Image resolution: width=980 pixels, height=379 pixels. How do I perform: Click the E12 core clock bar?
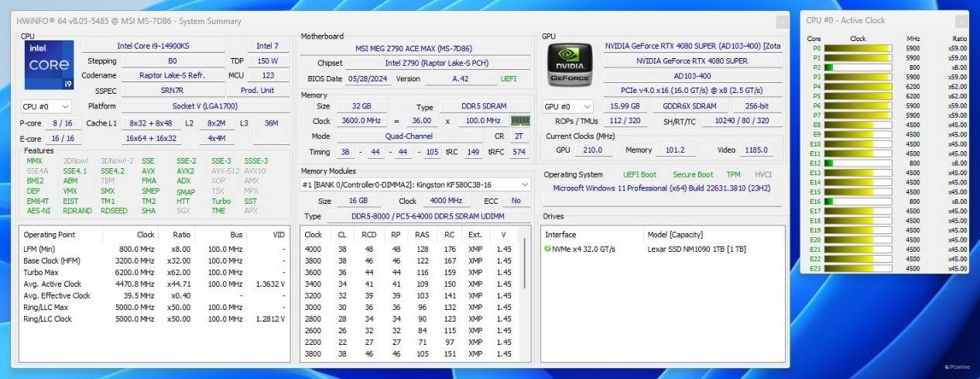click(858, 163)
